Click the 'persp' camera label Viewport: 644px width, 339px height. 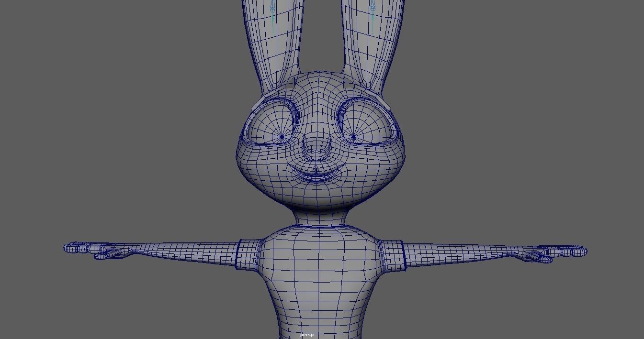[306, 335]
